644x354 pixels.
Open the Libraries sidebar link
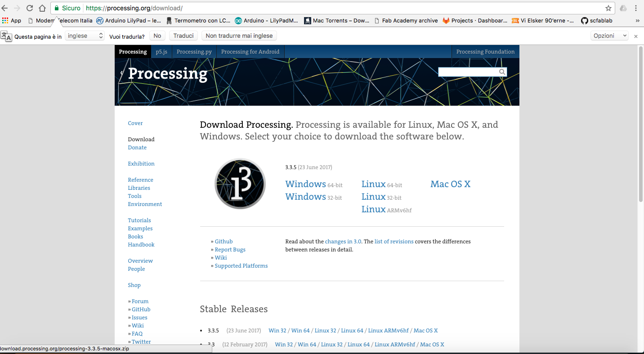[x=139, y=188]
